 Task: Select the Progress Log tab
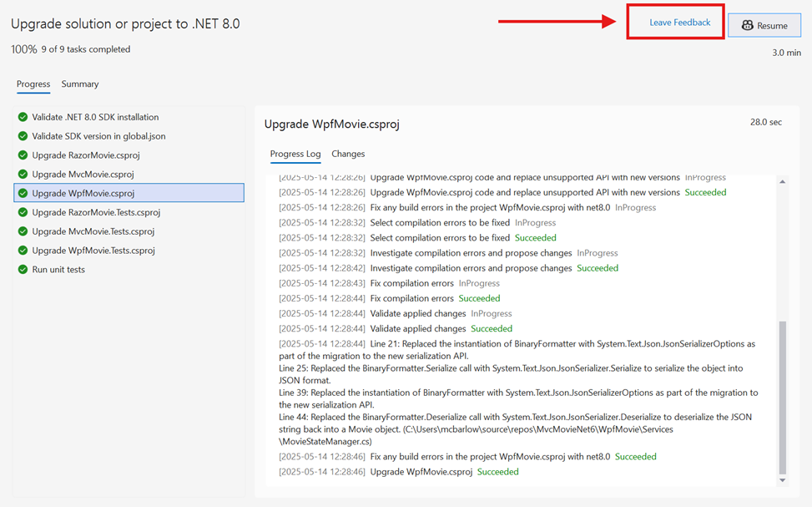295,154
